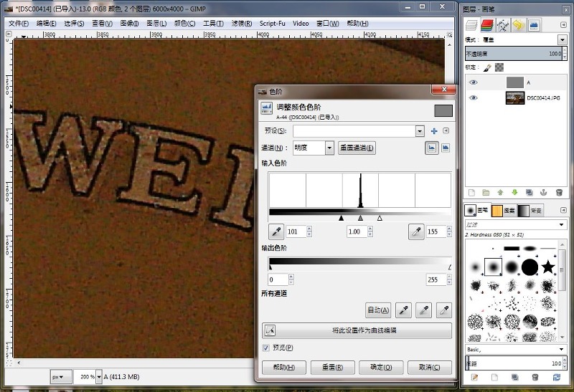574x392 pixels.
Task: Click the anchor layer icon
Action: 545,193
